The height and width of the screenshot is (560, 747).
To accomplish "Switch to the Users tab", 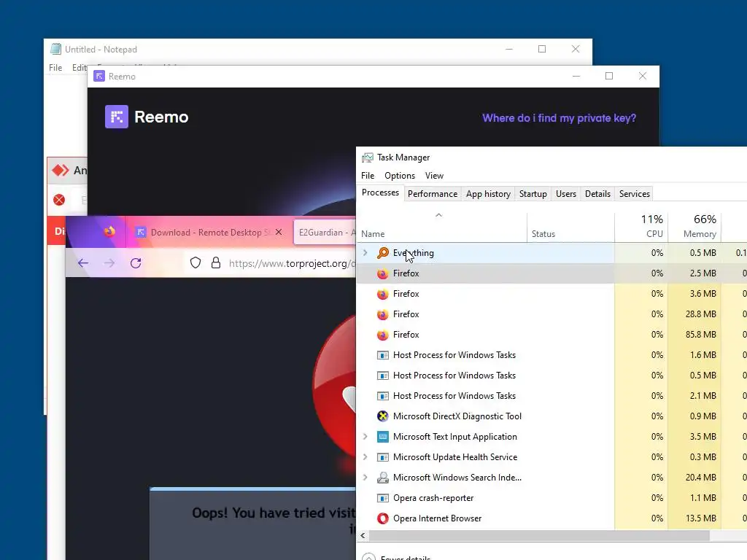I will pos(566,194).
